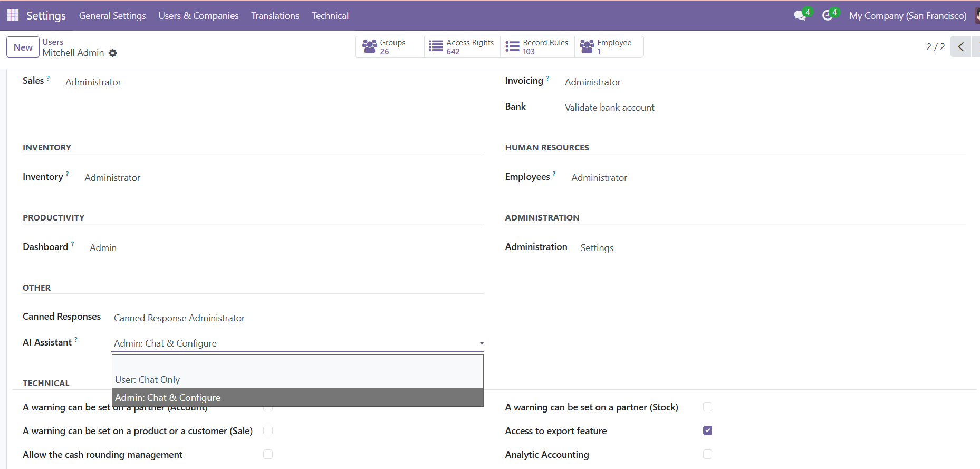Select User: Chat Only option

[x=148, y=380]
